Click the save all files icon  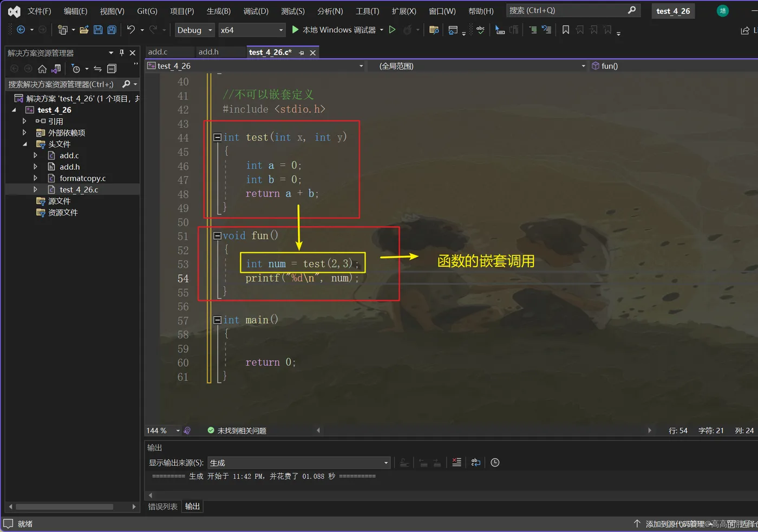point(112,30)
